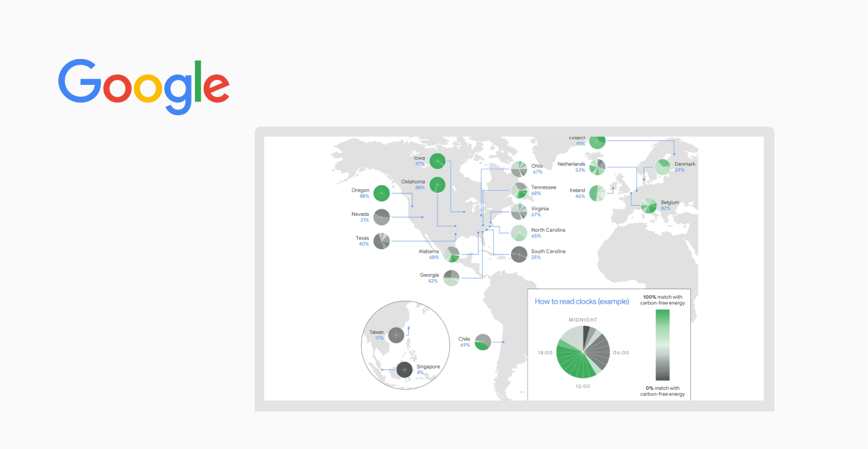Select the Chile clock chart

point(482,342)
